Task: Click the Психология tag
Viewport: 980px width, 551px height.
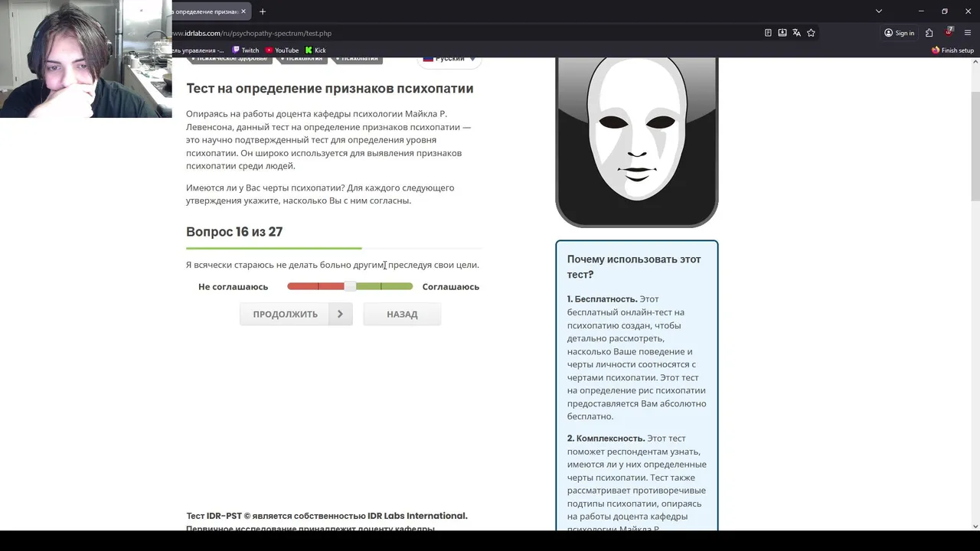Action: pyautogui.click(x=302, y=59)
